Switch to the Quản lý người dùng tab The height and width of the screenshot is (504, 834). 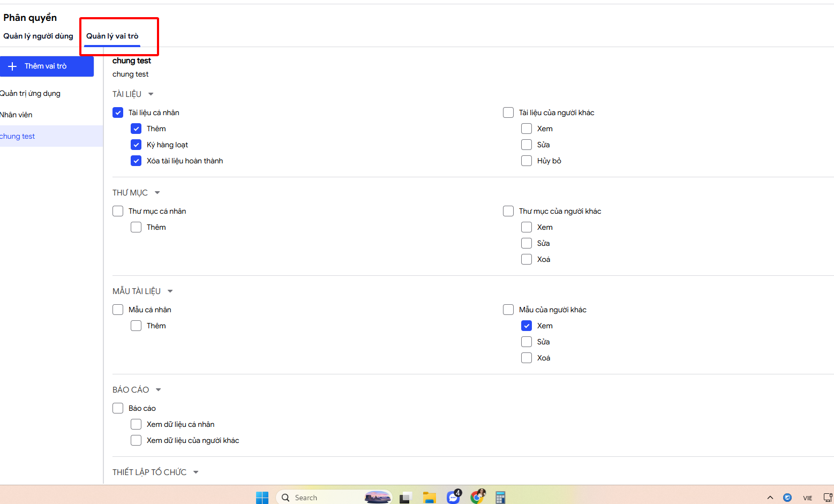click(x=38, y=36)
